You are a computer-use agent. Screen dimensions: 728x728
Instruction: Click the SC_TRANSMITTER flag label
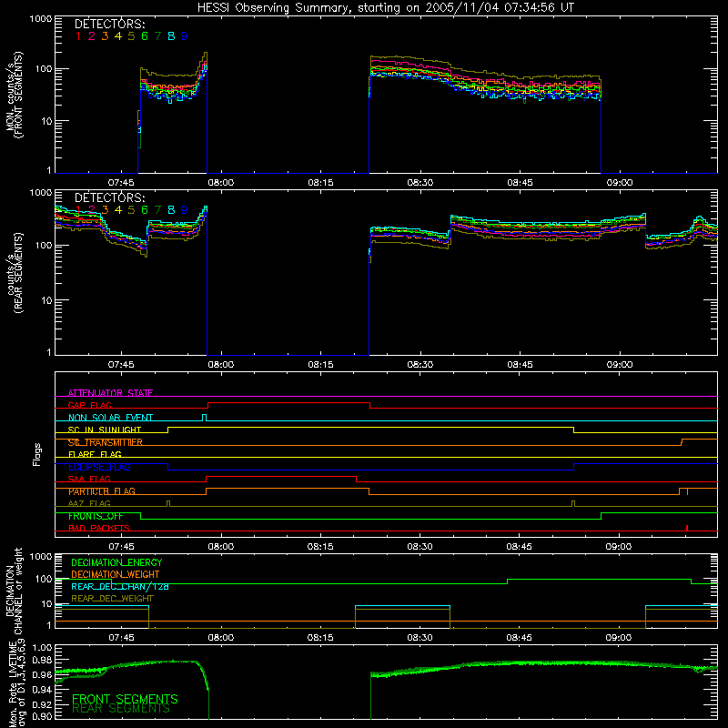(105, 442)
